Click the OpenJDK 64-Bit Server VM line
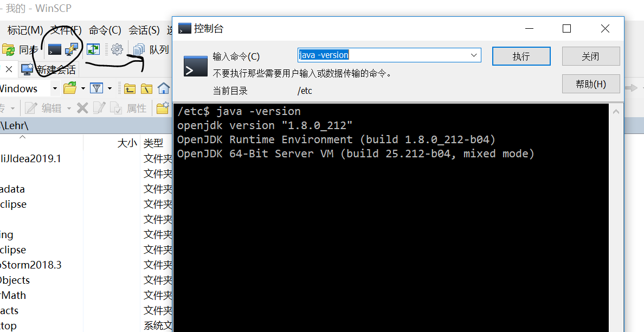 point(356,154)
